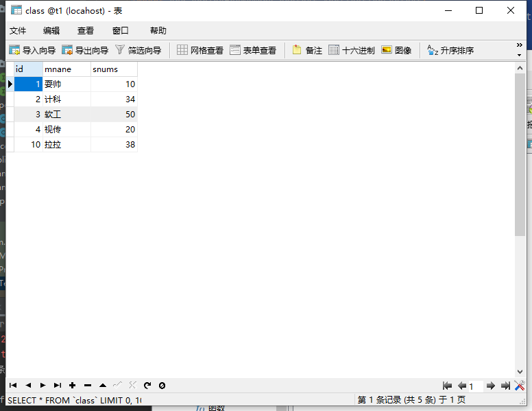Go to the next page
The width and height of the screenshot is (532, 411).
[x=491, y=386]
